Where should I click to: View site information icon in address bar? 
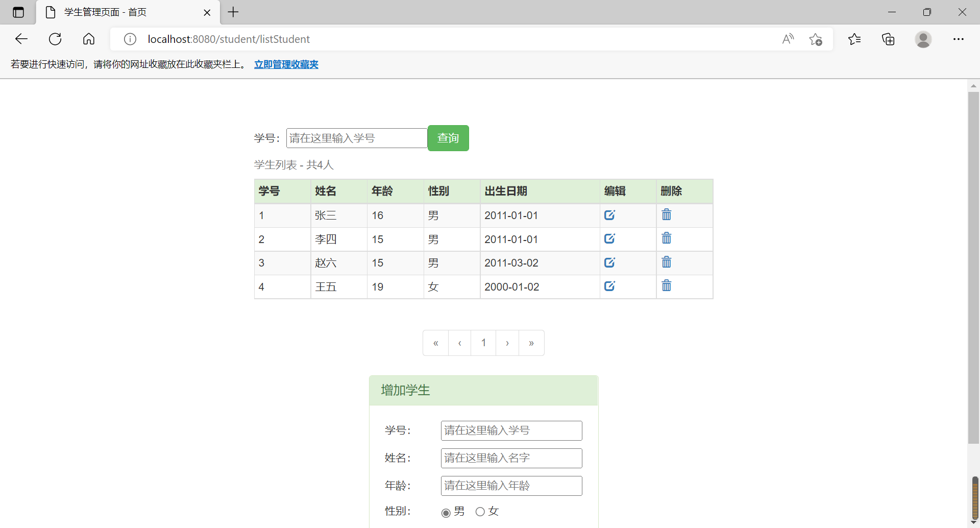[130, 39]
